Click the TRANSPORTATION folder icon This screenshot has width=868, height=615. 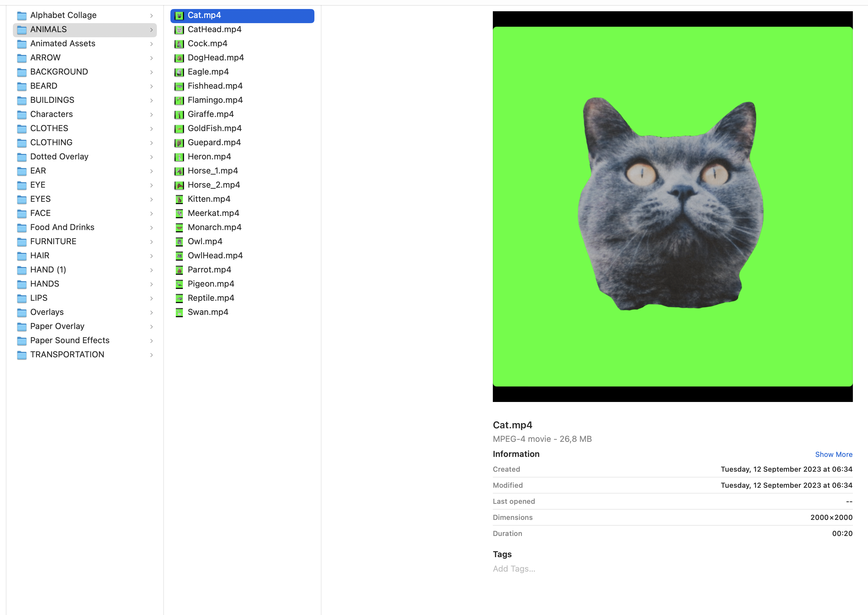click(x=22, y=355)
